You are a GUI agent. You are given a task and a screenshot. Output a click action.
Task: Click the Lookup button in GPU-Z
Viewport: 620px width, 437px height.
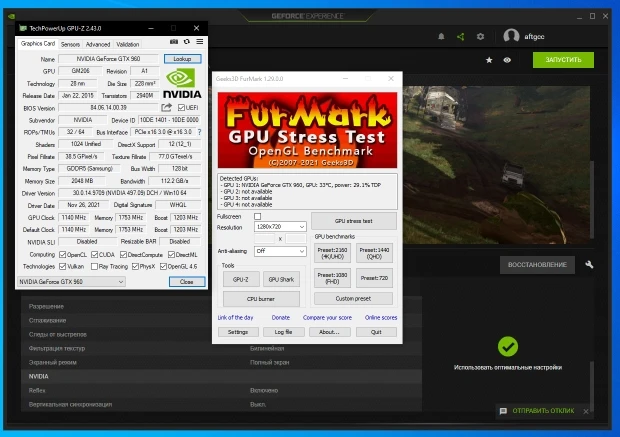(x=182, y=59)
